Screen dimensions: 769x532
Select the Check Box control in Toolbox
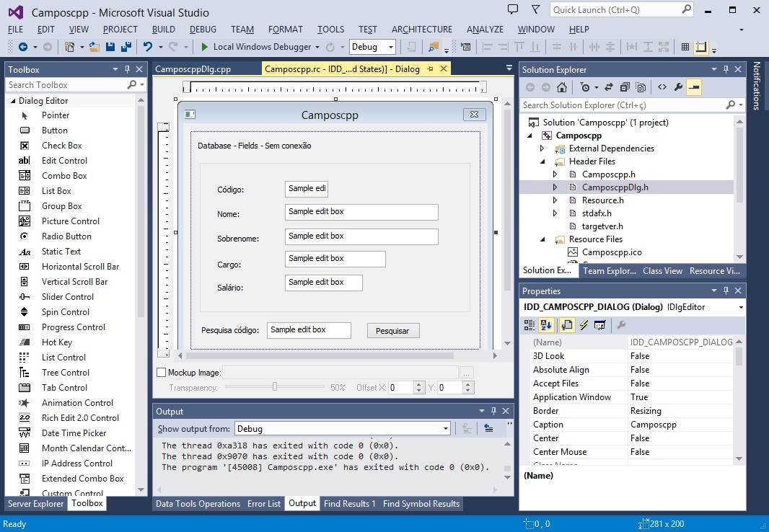61,146
